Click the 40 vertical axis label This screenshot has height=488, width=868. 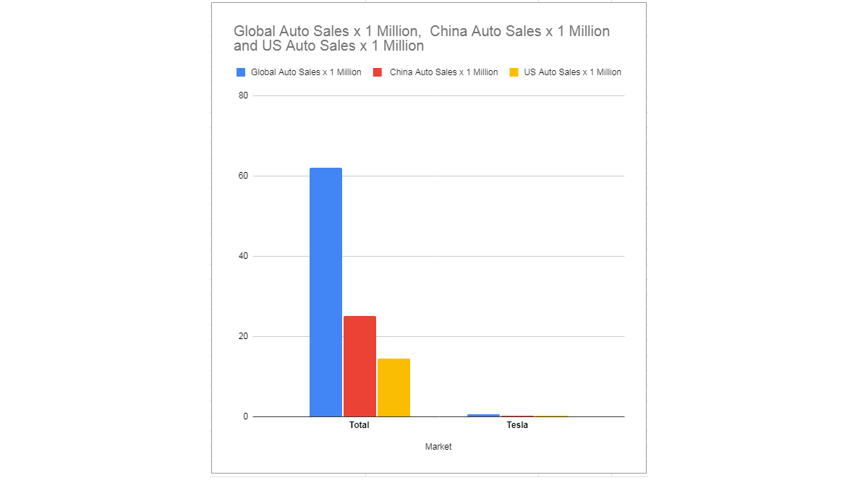(243, 256)
